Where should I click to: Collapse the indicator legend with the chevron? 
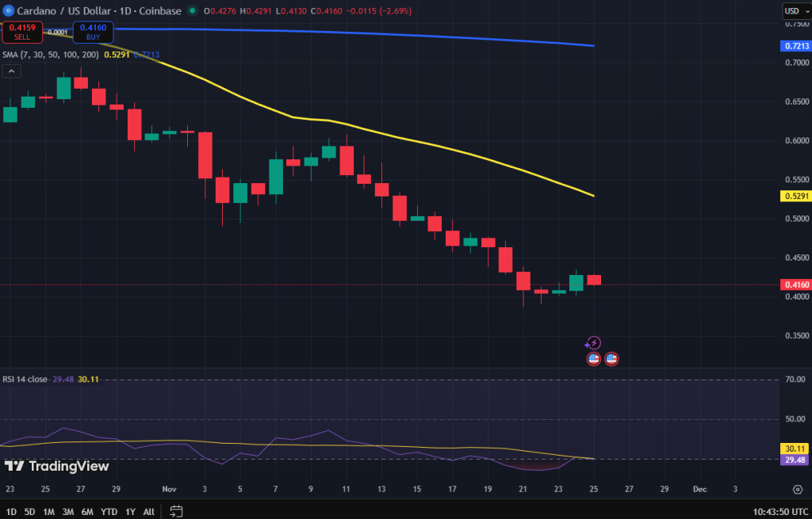point(11,71)
